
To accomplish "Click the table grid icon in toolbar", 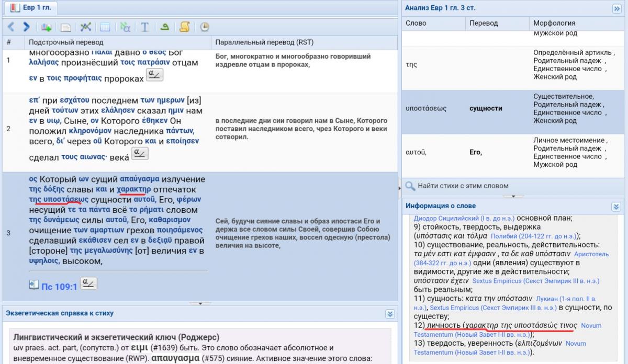I will (105, 27).
